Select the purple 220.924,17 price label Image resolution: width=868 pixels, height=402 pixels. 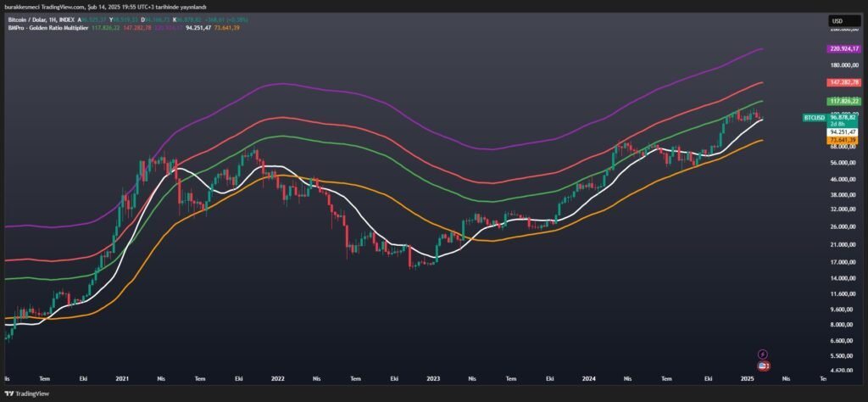(844, 49)
